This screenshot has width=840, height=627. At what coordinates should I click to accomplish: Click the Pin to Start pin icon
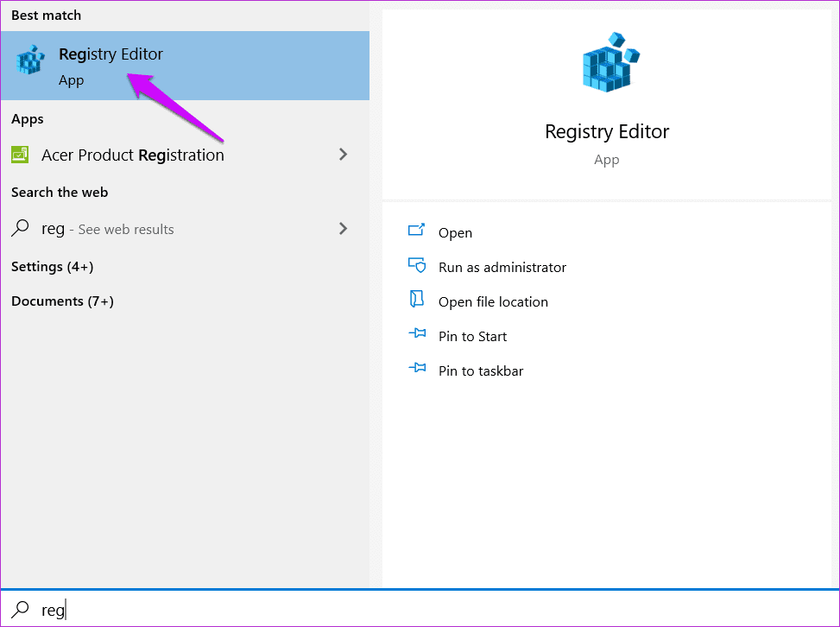pos(417,334)
